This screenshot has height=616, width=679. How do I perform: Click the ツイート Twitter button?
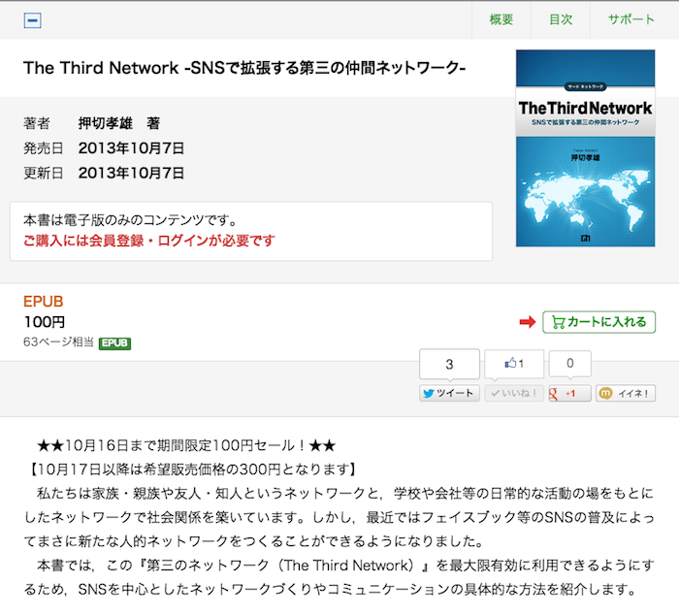pos(449,393)
